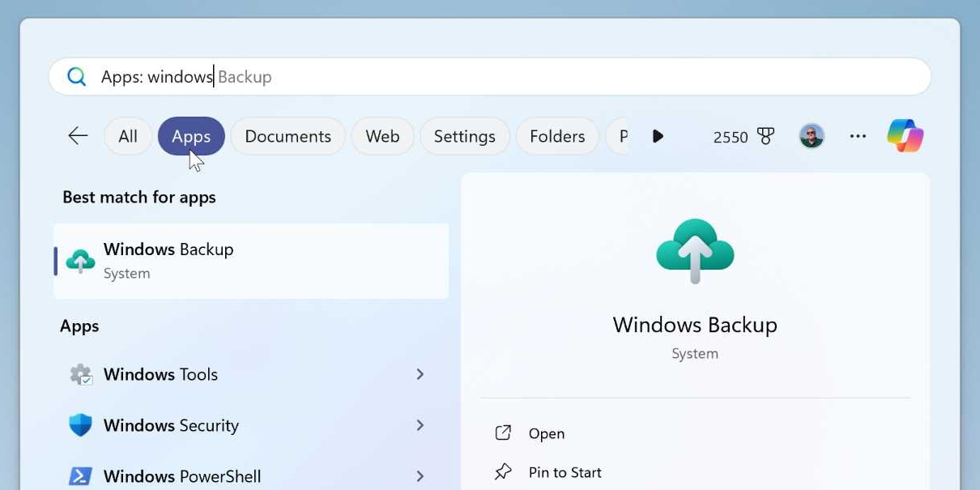980x490 pixels.
Task: Click the Windows Tools gear icon
Action: point(80,374)
